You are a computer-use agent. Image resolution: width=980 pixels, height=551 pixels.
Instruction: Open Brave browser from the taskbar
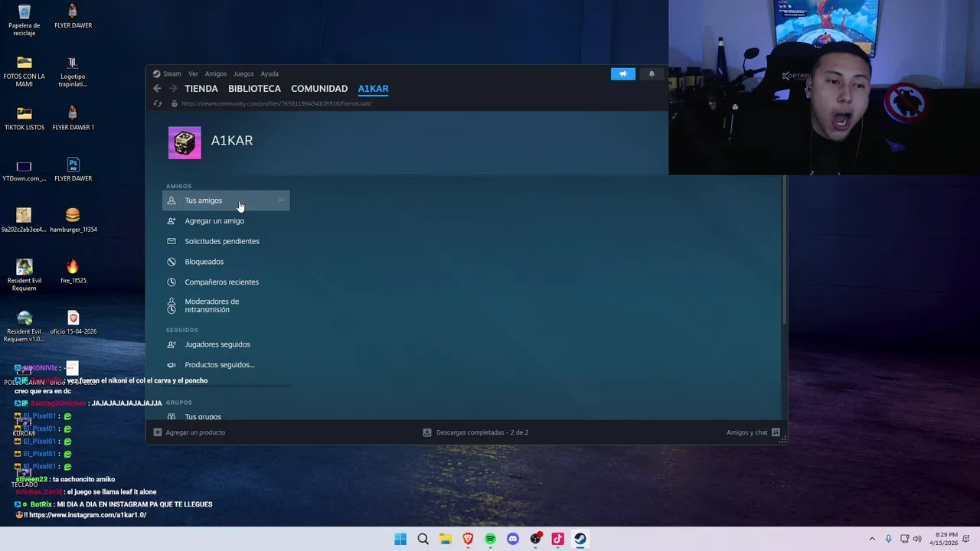pyautogui.click(x=468, y=539)
